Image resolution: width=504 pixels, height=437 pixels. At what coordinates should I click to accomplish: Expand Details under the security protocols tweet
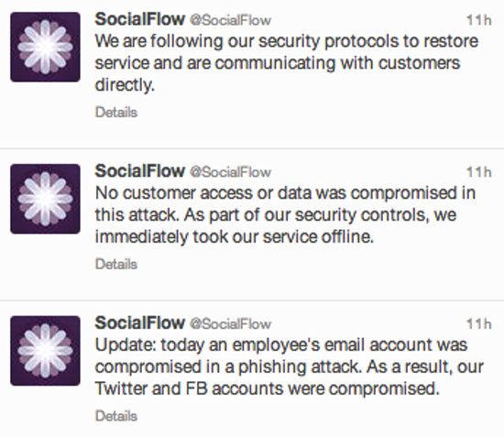pyautogui.click(x=116, y=113)
